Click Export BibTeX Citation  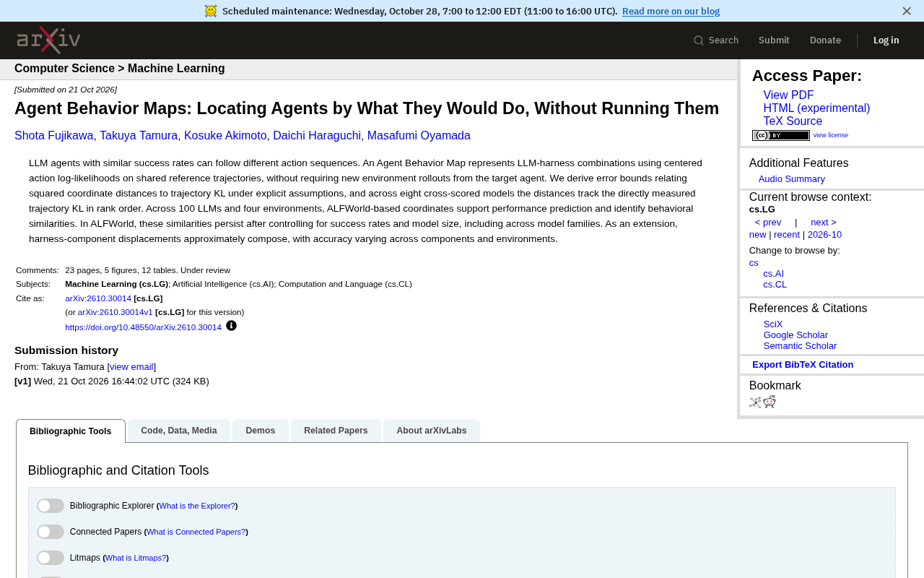[x=803, y=365]
